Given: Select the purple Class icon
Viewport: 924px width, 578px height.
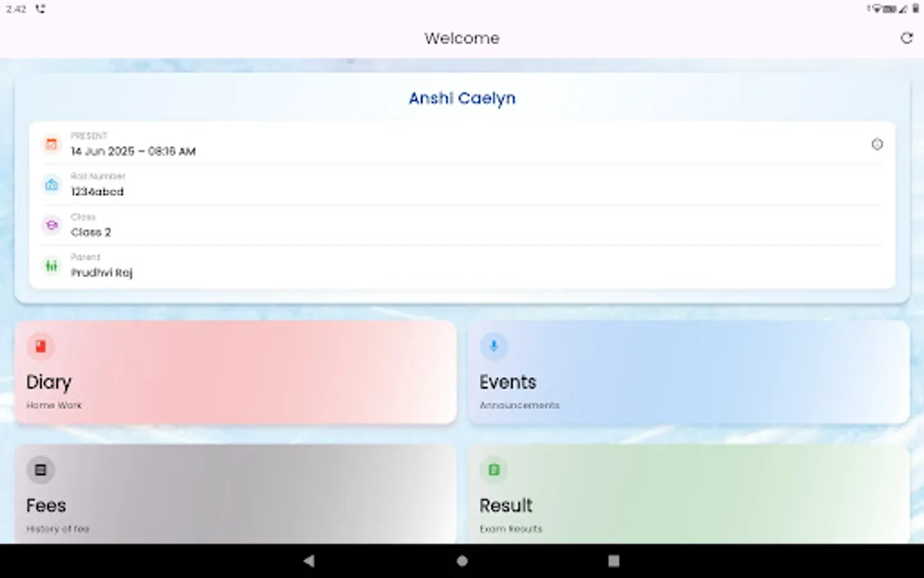Looking at the screenshot, I should coord(51,225).
